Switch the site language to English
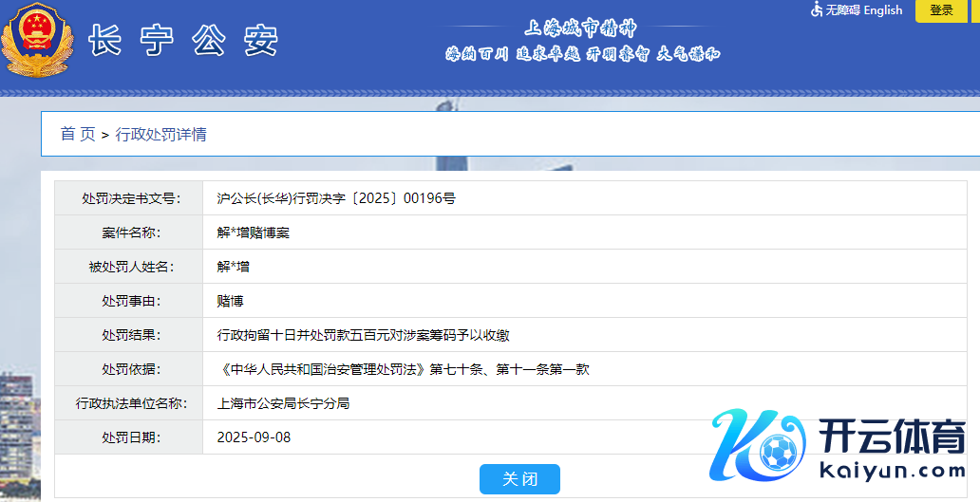 (883, 10)
